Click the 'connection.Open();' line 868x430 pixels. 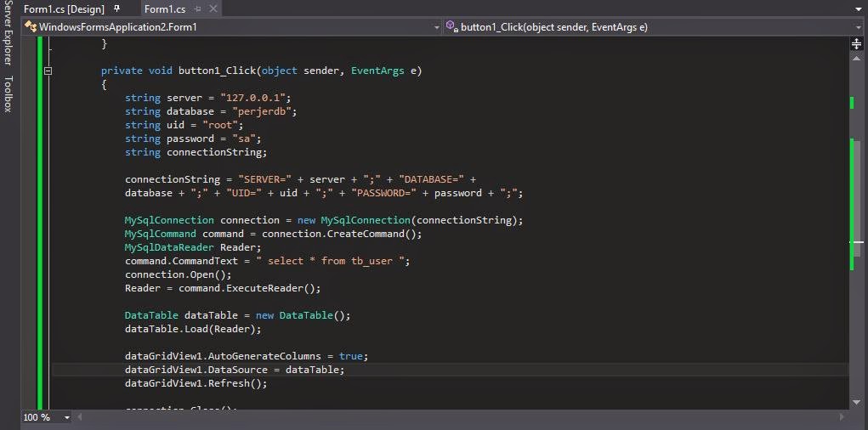coord(179,274)
